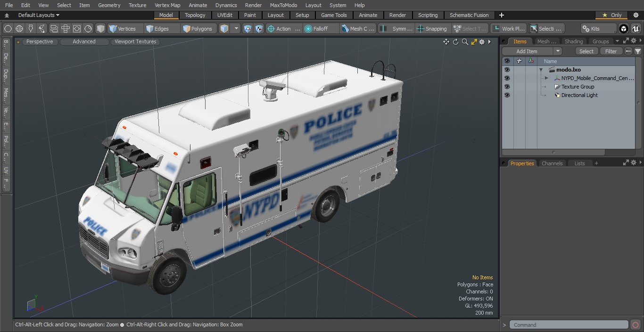
Task: Click the cross-shaped unwrap icon in toolbar
Action: click(x=66, y=29)
